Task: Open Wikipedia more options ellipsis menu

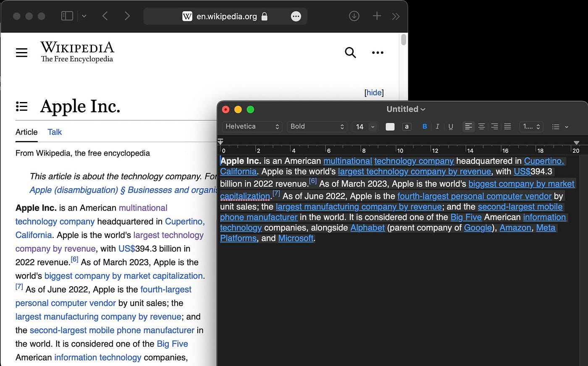Action: pyautogui.click(x=378, y=52)
